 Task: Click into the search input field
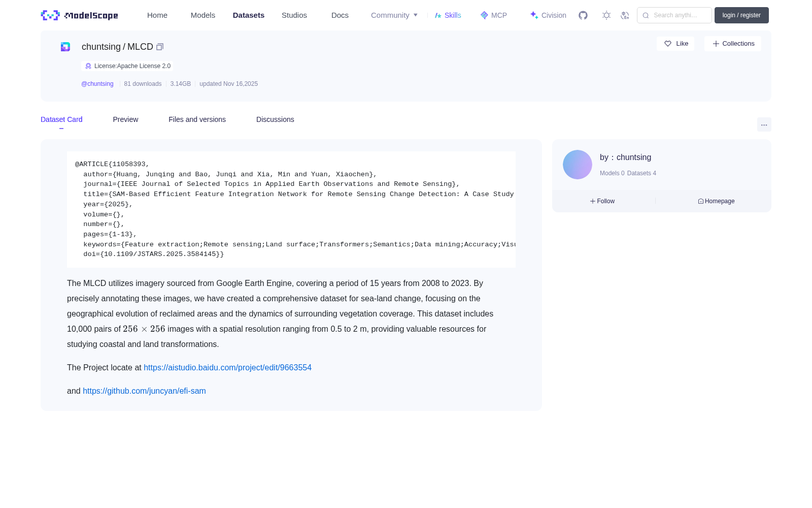(x=674, y=15)
